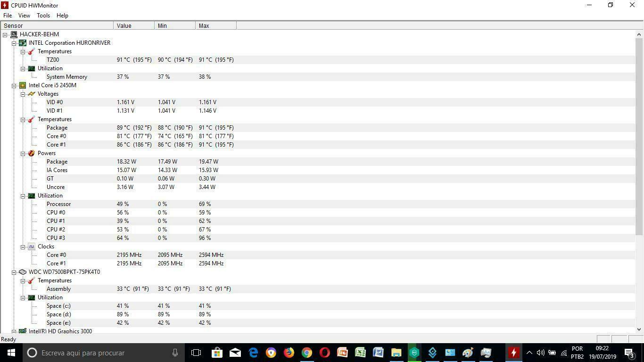
Task: Click the HWMonitor logo in the title bar
Action: pos(5,5)
